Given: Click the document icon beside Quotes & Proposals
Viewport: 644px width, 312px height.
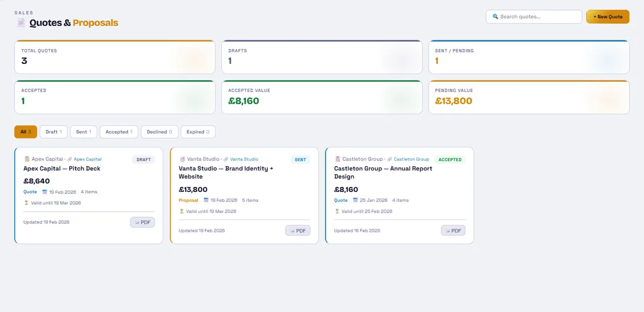Looking at the screenshot, I should [x=21, y=23].
